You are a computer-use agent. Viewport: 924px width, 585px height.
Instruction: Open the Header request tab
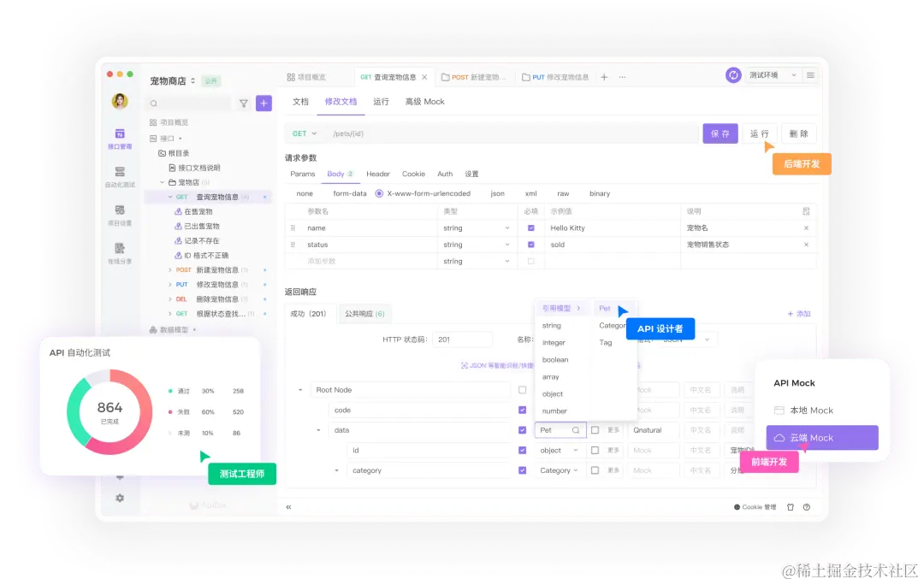click(378, 174)
